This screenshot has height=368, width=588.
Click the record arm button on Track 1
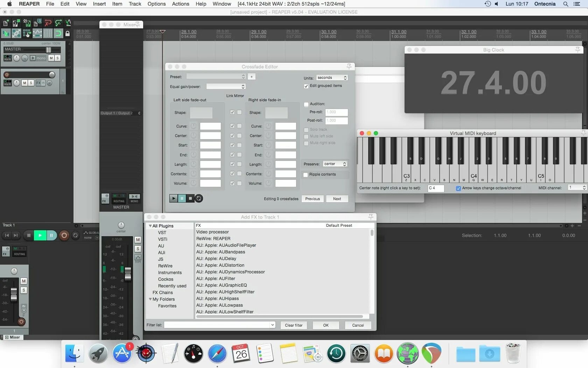7,75
